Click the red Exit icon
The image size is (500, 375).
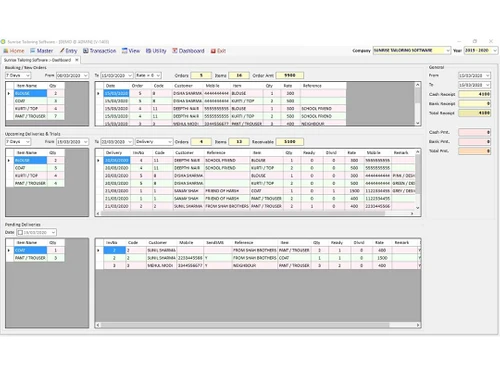(213, 51)
